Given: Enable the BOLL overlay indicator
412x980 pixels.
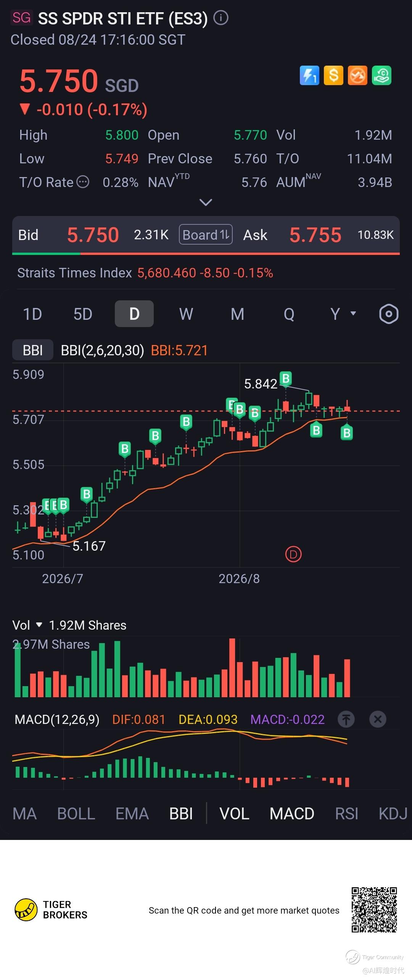Looking at the screenshot, I should 76,814.
